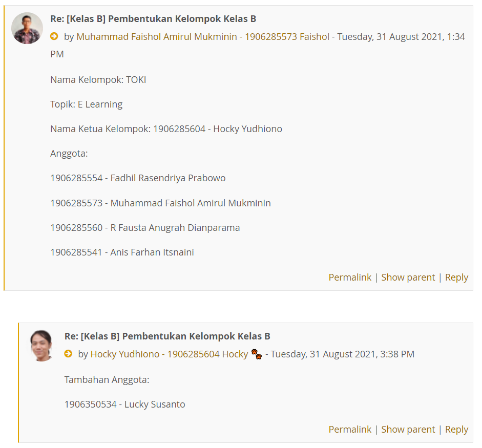Show parent of Hocky's Tambahan Anggota post
Image resolution: width=482 pixels, height=448 pixels.
point(408,429)
